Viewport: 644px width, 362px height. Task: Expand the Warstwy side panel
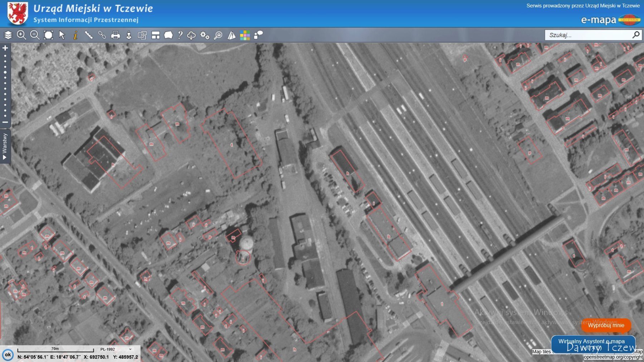pos(5,146)
